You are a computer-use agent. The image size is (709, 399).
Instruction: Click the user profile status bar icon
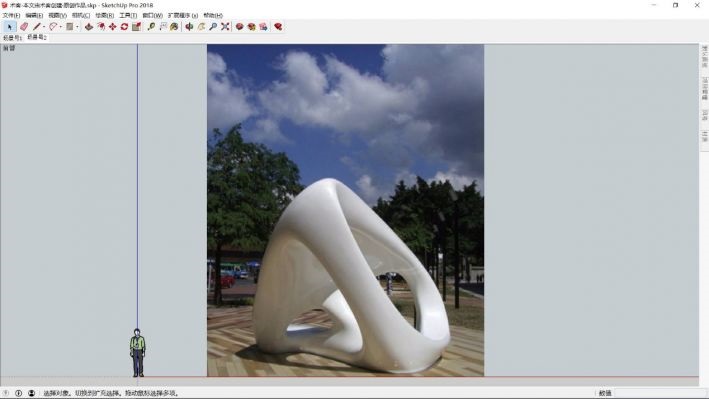point(31,393)
